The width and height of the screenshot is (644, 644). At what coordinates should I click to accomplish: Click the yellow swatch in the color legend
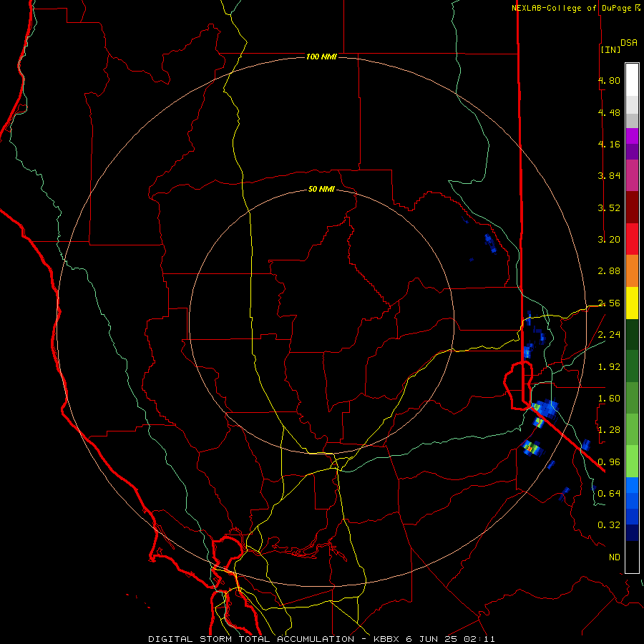(x=632, y=303)
